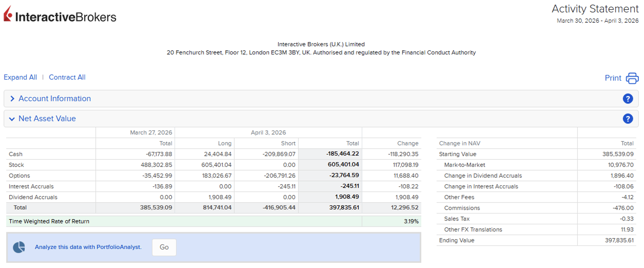Click the Expand All link
The image size is (644, 268).
pyautogui.click(x=20, y=77)
